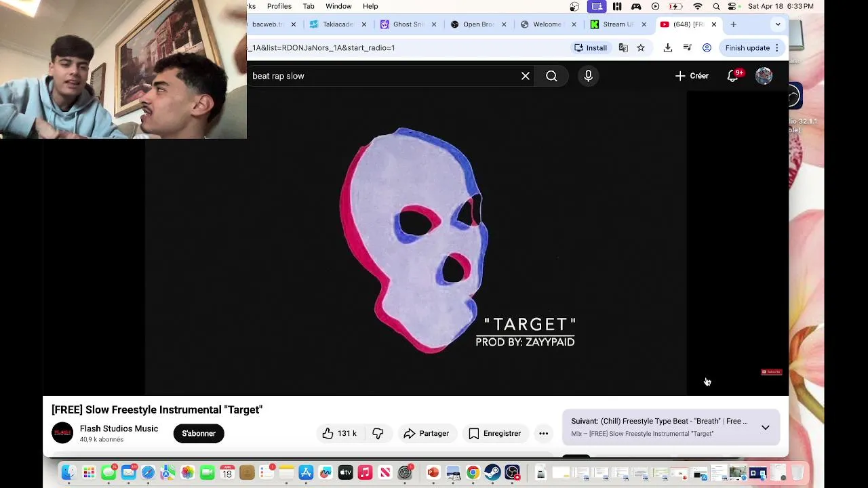Switch to the Takiacade tab
This screenshot has width=868, height=488.
(x=338, y=24)
